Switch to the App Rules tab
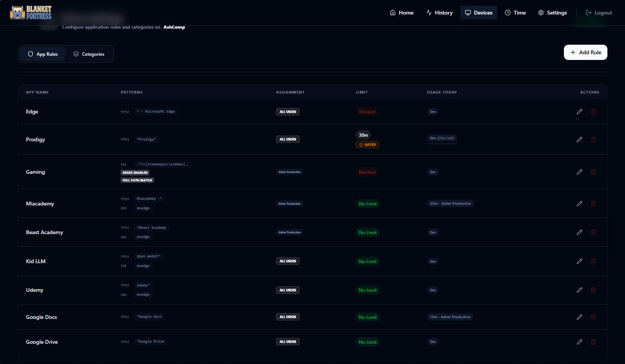Image resolution: width=625 pixels, height=364 pixels. 43,54
